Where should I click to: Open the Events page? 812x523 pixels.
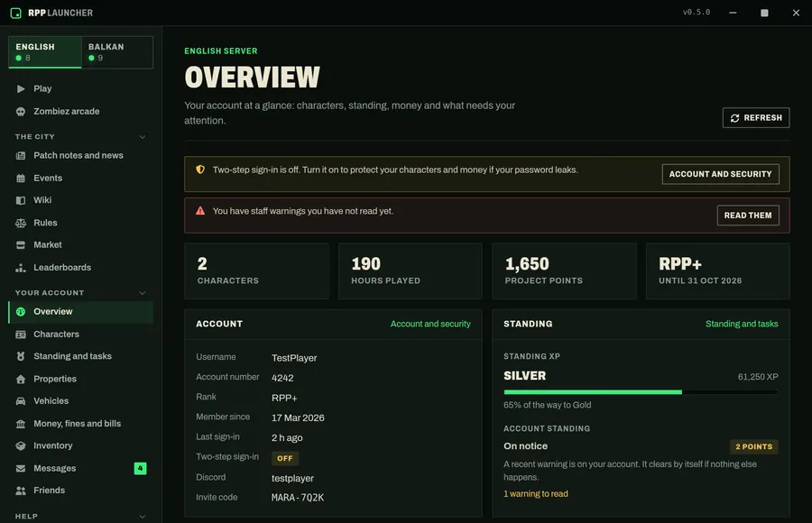tap(81, 179)
